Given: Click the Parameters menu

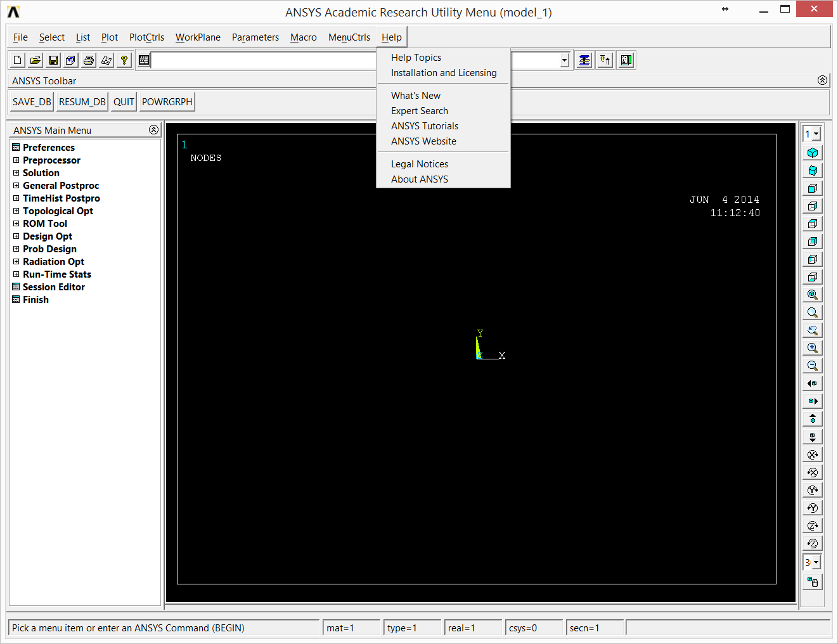Looking at the screenshot, I should click(x=255, y=37).
